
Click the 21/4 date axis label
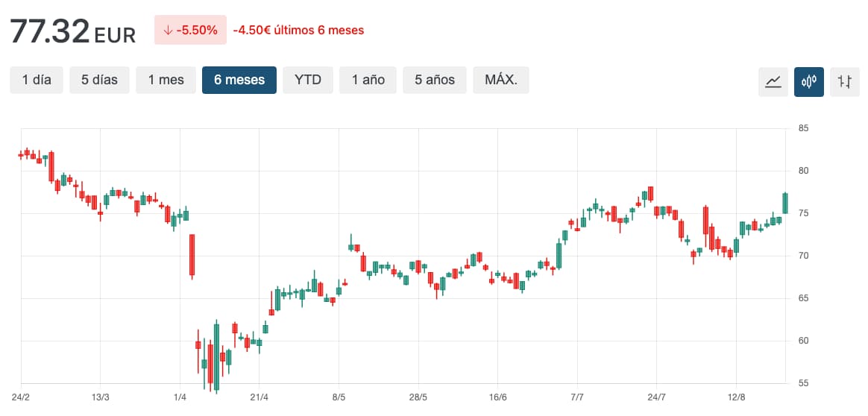pos(259,396)
